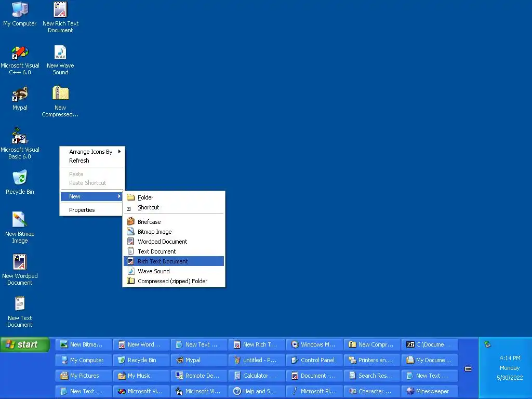532x399 pixels.
Task: Select New Bitmap Image desktop icon
Action: (x=20, y=228)
